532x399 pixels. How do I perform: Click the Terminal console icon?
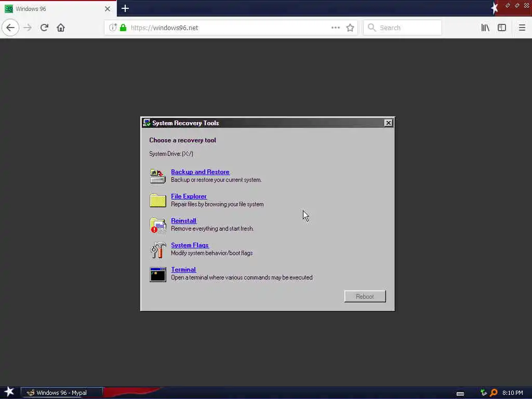point(158,274)
